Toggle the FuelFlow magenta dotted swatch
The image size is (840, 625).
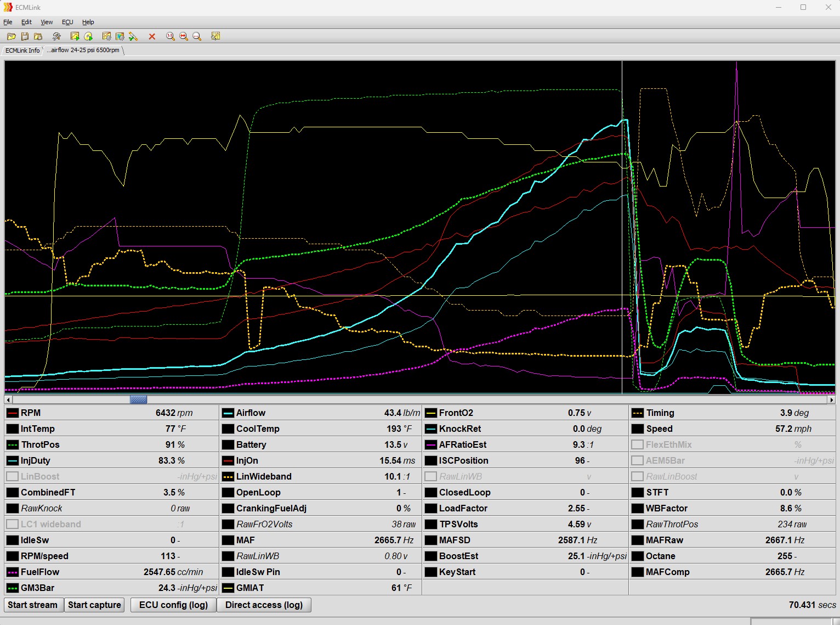[12, 572]
